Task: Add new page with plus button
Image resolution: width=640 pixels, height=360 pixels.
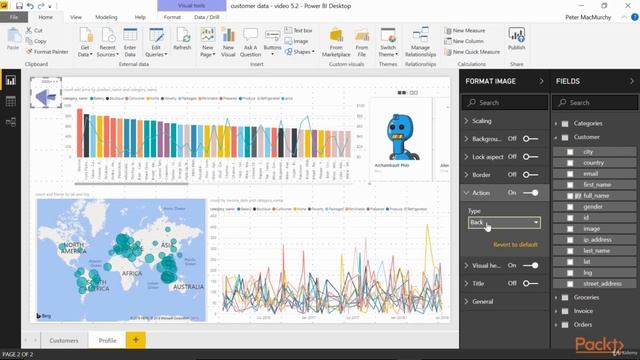Action: (x=136, y=340)
